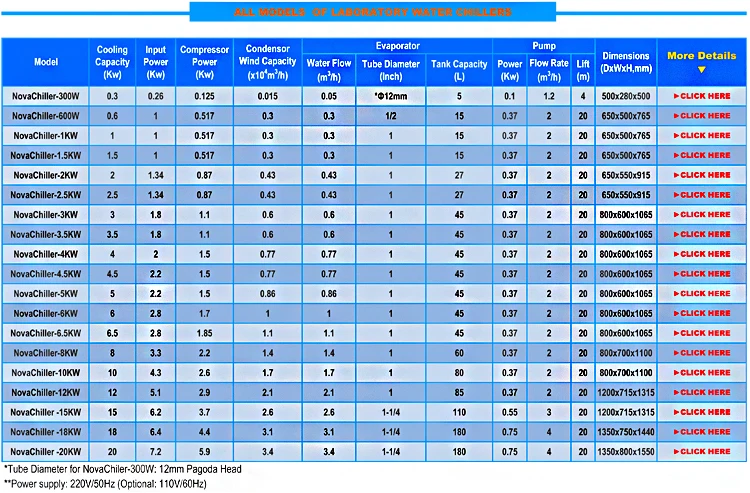Open CLICK HERE details for NovaChiller-600W
This screenshot has height=493, width=750.
click(702, 116)
